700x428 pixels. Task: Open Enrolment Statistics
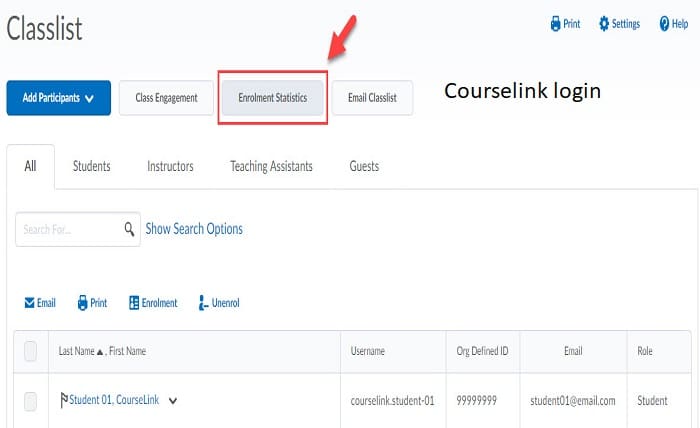tap(273, 98)
